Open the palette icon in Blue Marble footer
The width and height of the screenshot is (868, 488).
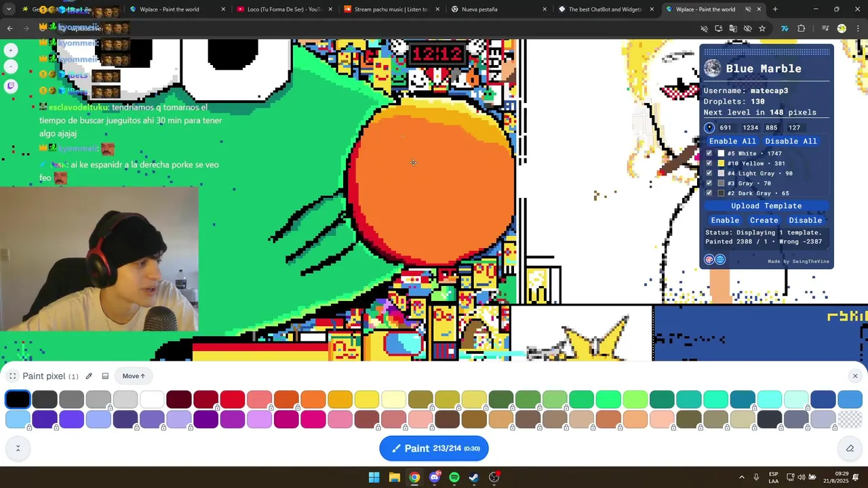pyautogui.click(x=709, y=260)
